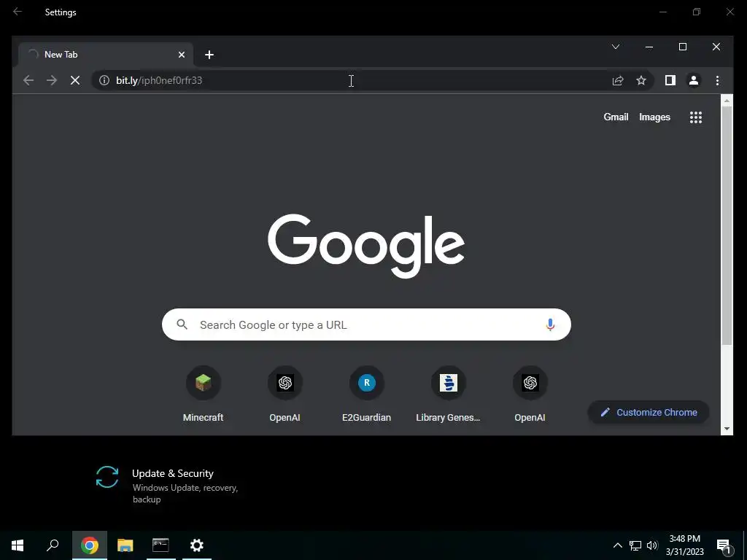The width and height of the screenshot is (747, 560).
Task: Click scroll-up arrow of Chrome scrollbar
Action: [x=727, y=100]
